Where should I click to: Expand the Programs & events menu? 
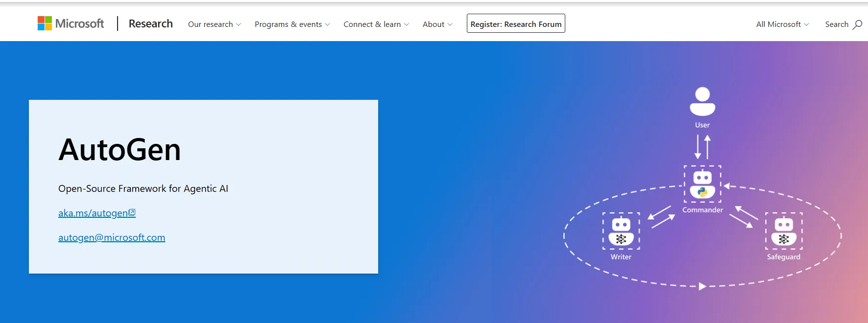click(x=292, y=24)
